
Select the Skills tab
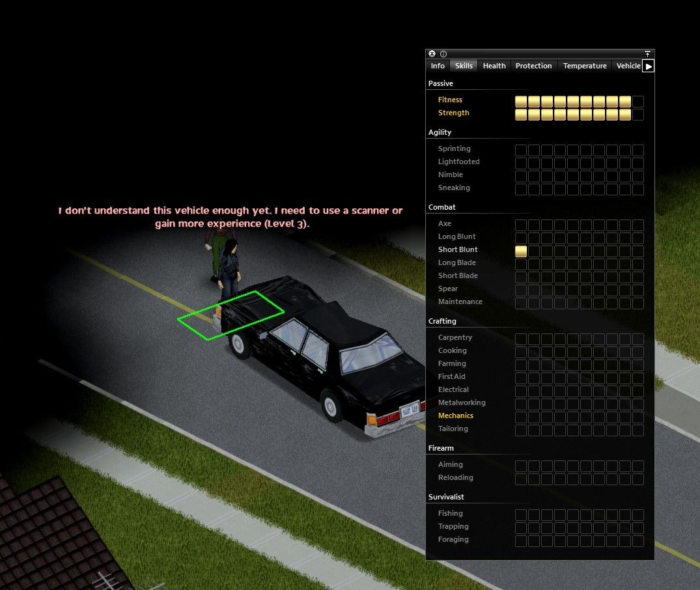click(464, 66)
